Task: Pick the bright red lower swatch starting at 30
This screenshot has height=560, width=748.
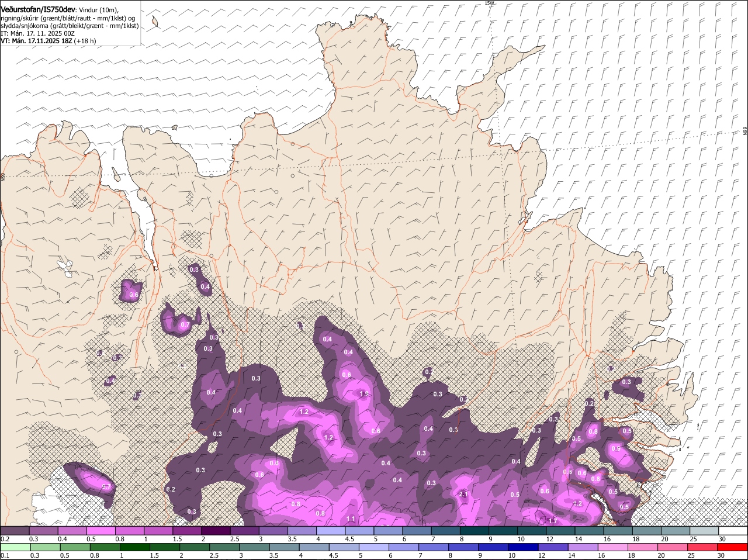Action: click(732, 547)
